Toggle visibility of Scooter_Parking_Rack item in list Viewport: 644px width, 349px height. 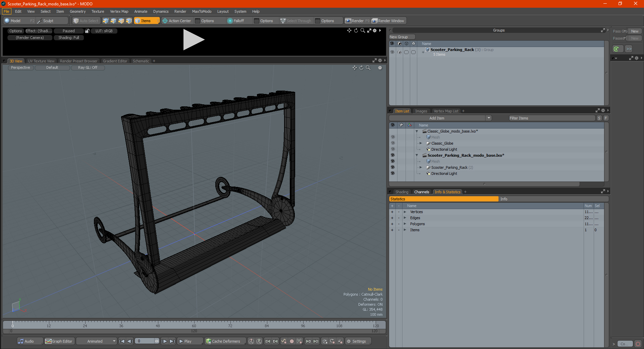pyautogui.click(x=392, y=167)
